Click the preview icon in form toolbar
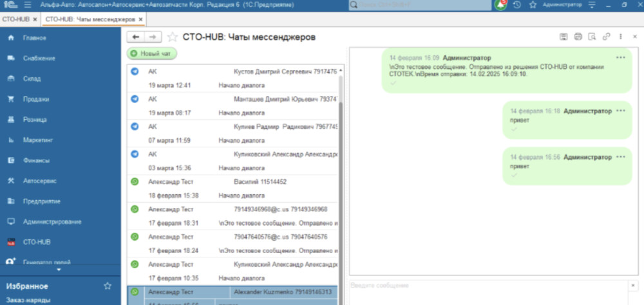The height and width of the screenshot is (305, 644). pyautogui.click(x=592, y=37)
